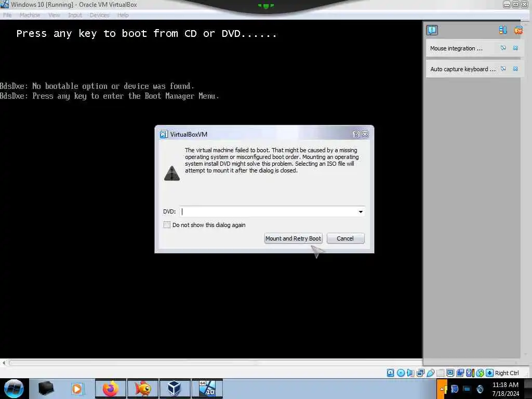Viewport: 532px width, 399px height.
Task: Click Mouse integration notification text
Action: [x=456, y=48]
